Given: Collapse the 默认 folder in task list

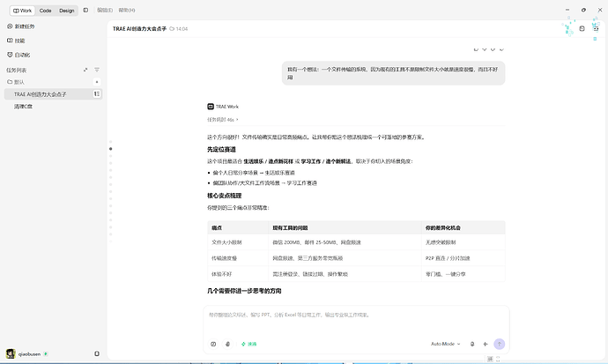Looking at the screenshot, I should 16,82.
